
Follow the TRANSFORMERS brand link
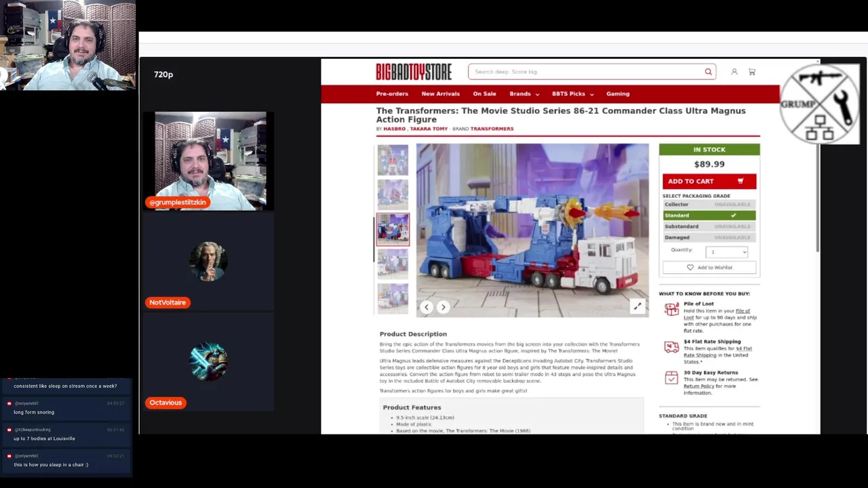pyautogui.click(x=492, y=129)
